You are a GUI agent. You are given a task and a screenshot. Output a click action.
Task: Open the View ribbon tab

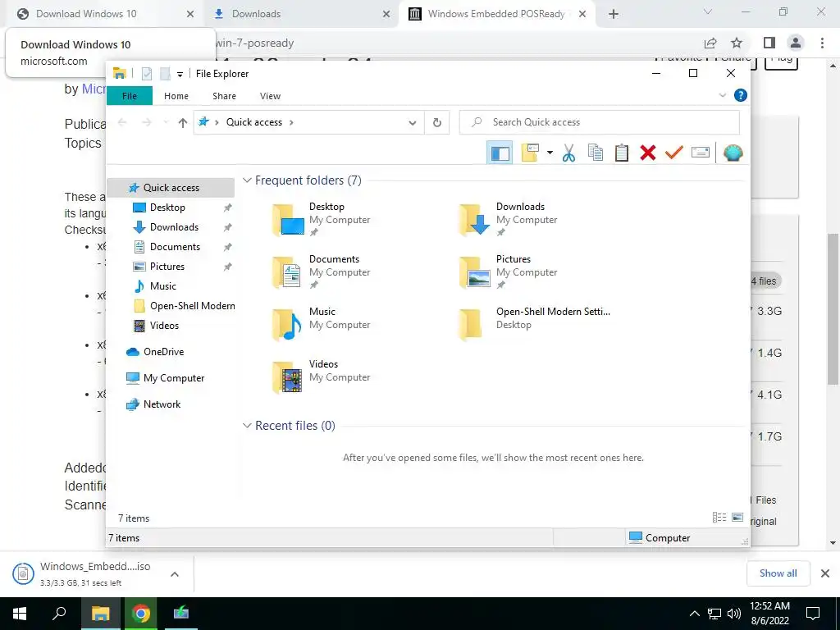[270, 96]
